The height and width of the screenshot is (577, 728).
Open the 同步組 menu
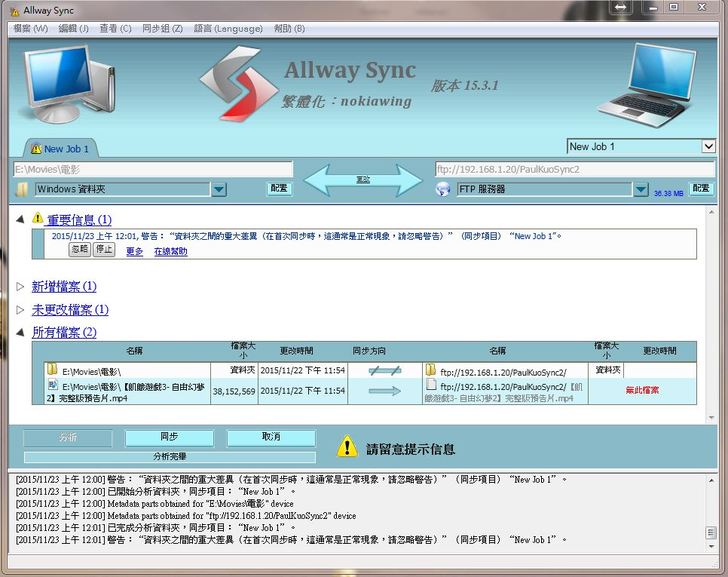pos(162,28)
